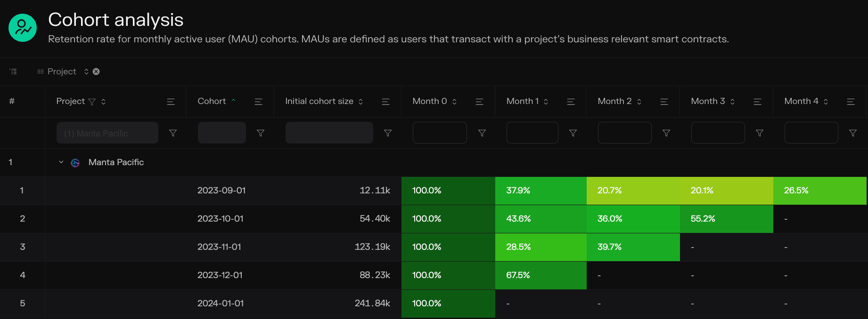The height and width of the screenshot is (319, 868).
Task: Select the 2023-11-01 cohort row
Action: tap(219, 247)
